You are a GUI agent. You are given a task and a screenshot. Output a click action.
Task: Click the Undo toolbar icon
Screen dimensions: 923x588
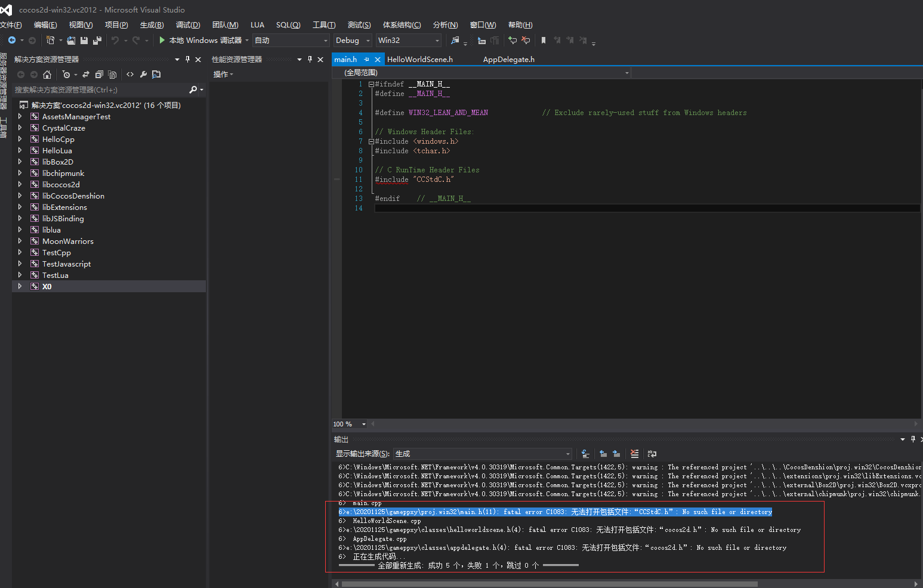click(115, 41)
